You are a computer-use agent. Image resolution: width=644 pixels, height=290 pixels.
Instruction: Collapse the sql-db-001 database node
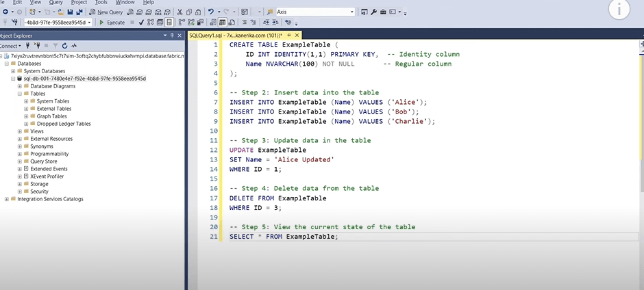click(13, 79)
